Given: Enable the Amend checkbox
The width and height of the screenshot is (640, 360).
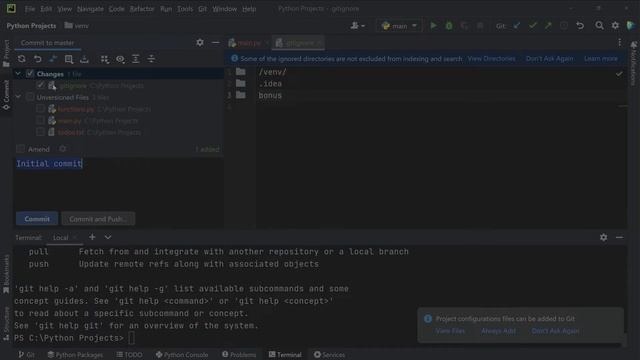Looking at the screenshot, I should (20, 149).
